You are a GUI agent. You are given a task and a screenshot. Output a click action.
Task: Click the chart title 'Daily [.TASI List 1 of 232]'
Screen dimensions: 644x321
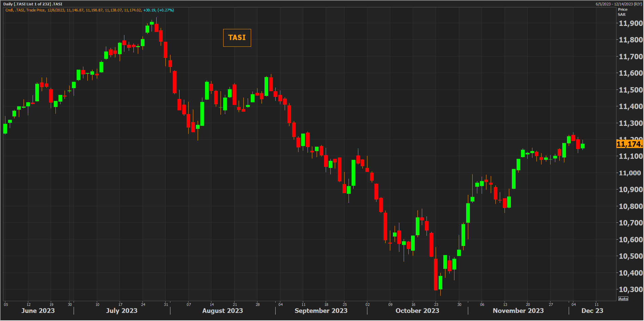(33, 4)
